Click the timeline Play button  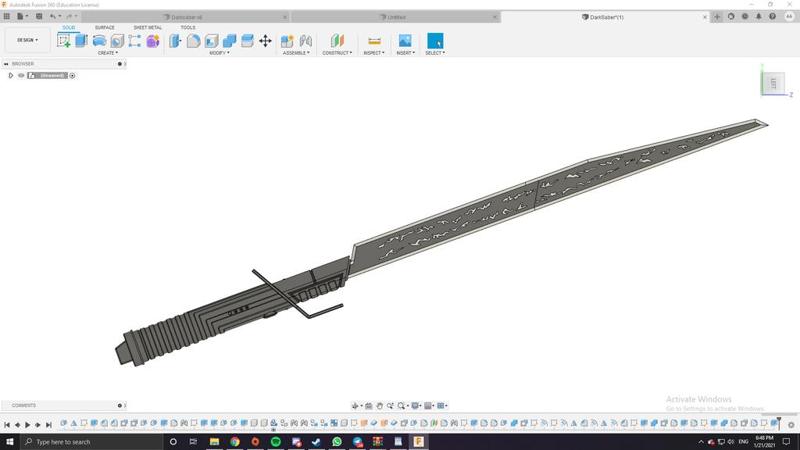[x=27, y=425]
